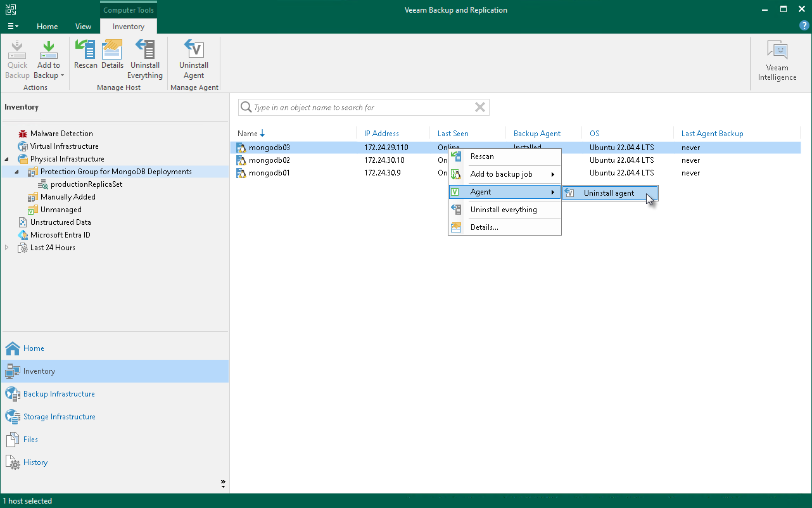
Task: Click the Files navigation icon
Action: 13,440
